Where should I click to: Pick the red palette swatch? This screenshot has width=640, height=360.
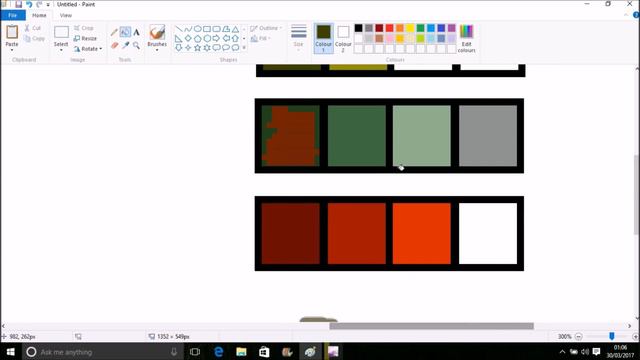pos(389,28)
